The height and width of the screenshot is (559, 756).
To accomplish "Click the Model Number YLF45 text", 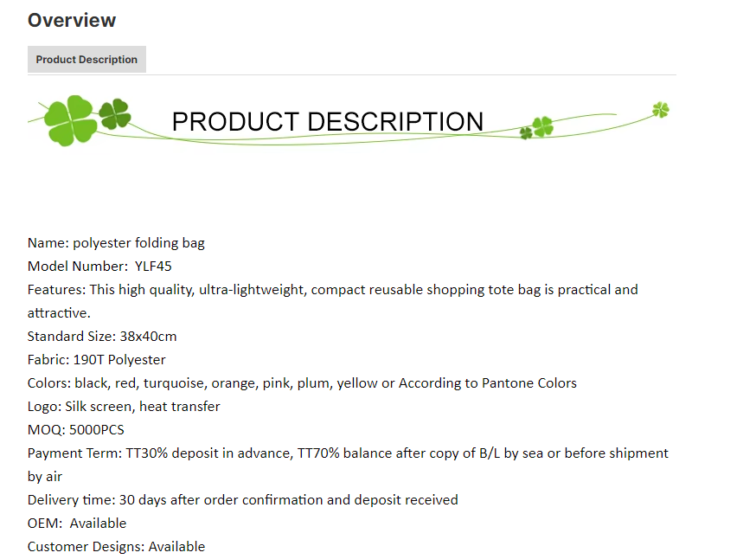I will [x=99, y=267].
